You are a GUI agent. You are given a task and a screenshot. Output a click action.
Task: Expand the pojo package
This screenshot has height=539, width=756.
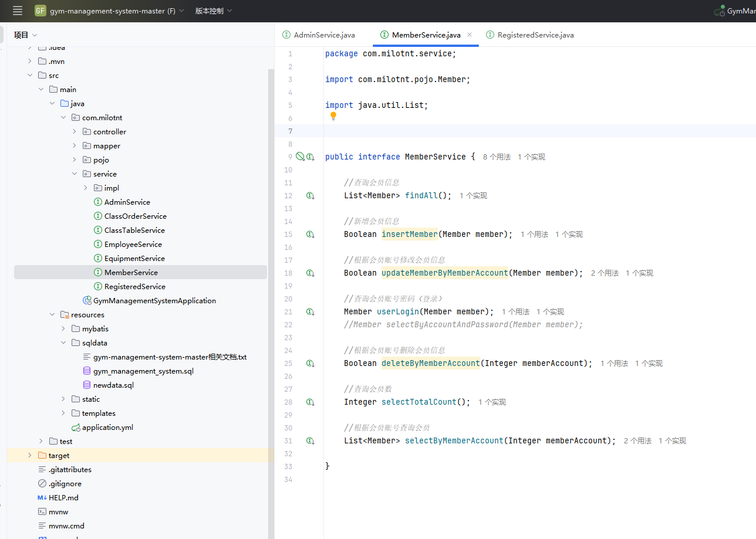[x=75, y=160]
